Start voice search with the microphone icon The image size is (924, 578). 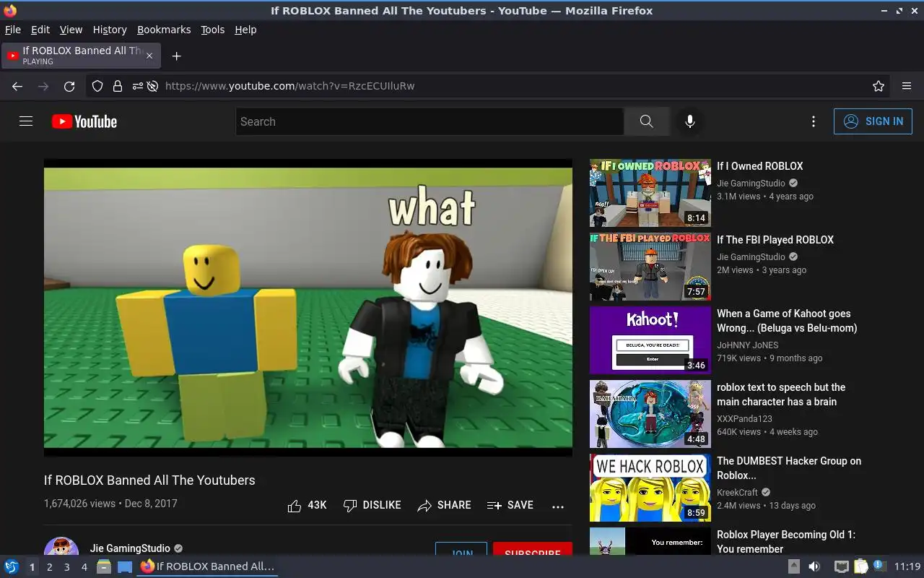(690, 121)
